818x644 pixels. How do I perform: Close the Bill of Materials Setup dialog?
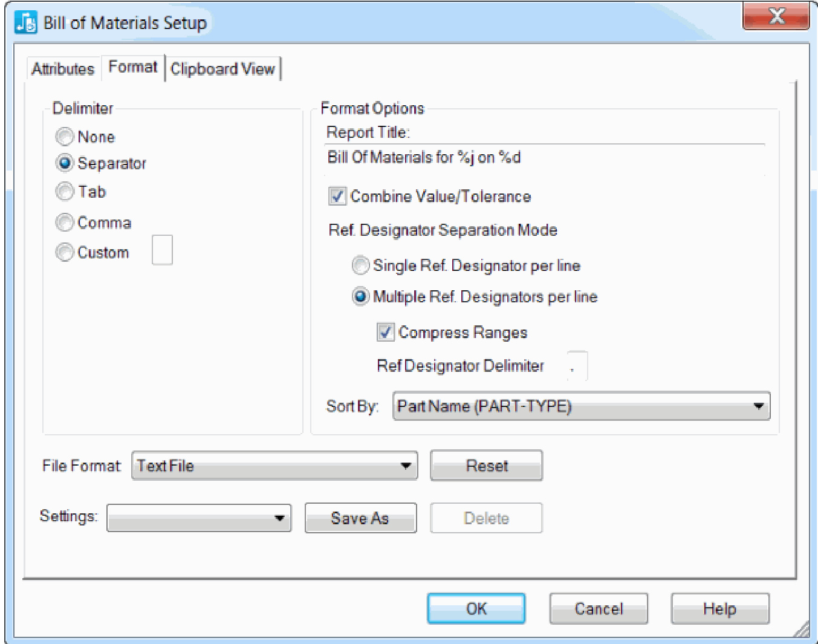coord(776,17)
